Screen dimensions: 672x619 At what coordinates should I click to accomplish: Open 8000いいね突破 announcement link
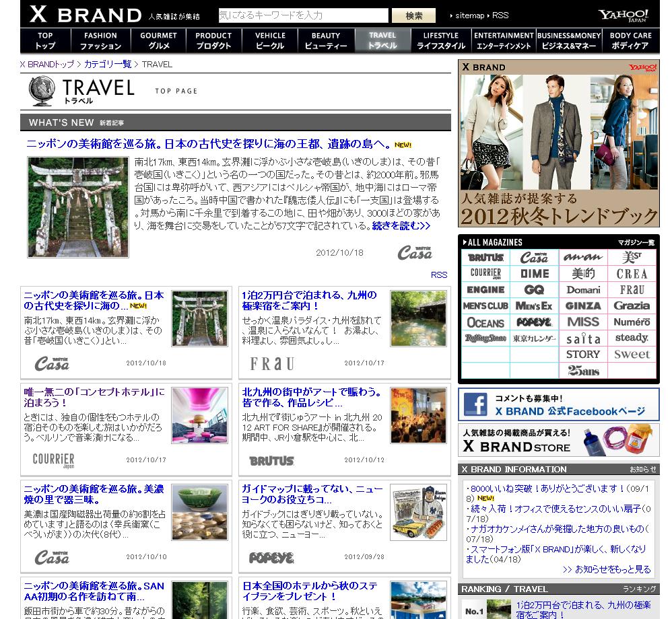558,493
